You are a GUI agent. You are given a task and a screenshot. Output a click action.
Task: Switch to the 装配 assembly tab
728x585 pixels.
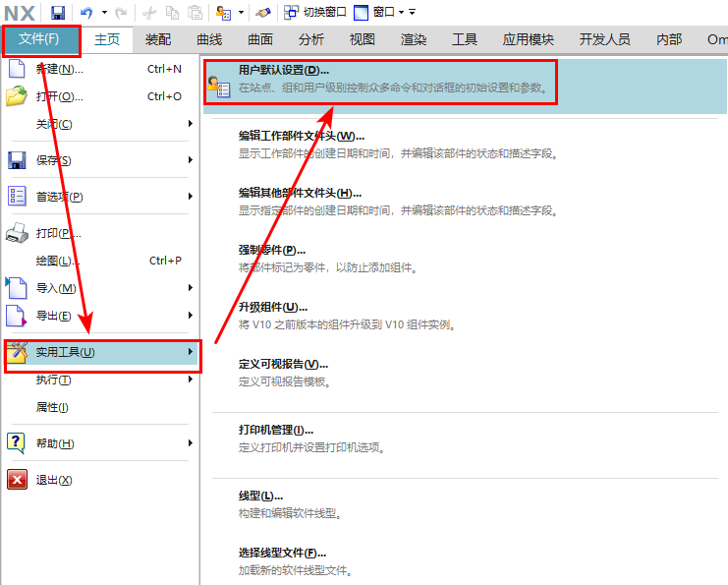click(158, 39)
